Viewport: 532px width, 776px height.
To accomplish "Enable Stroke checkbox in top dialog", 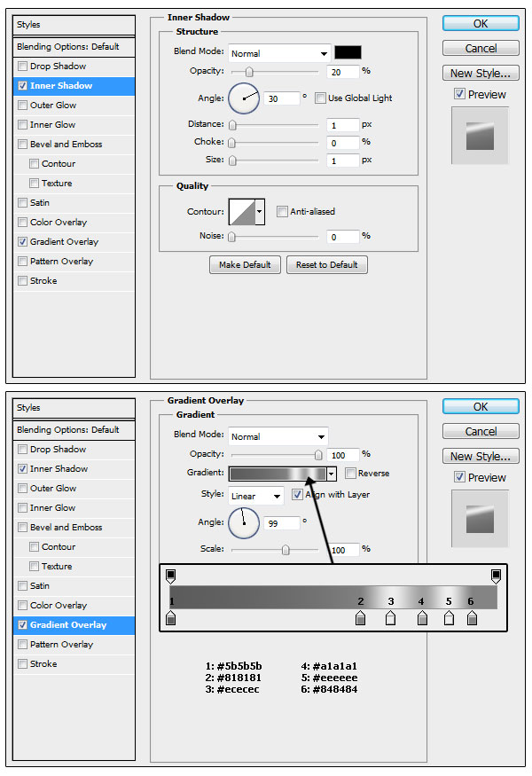I will 23,280.
